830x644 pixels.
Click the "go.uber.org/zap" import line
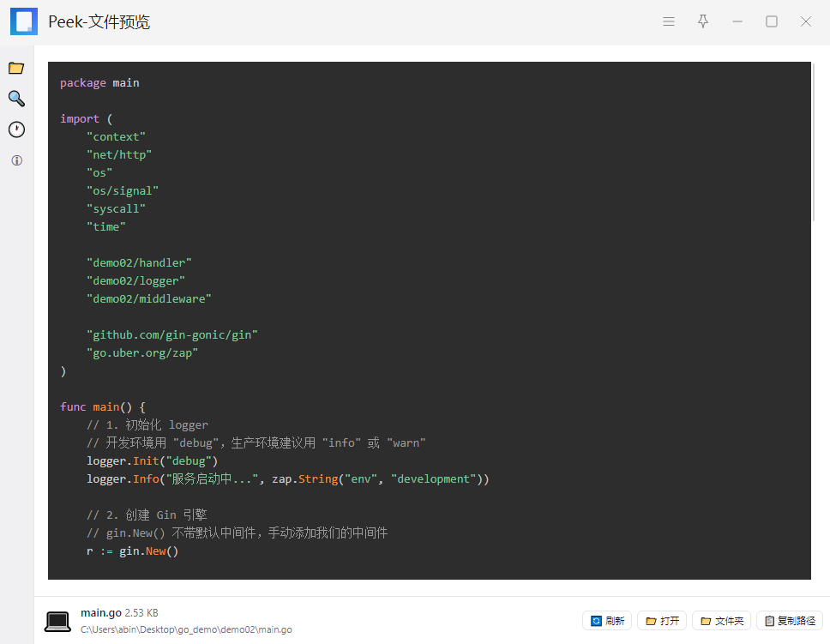point(142,352)
